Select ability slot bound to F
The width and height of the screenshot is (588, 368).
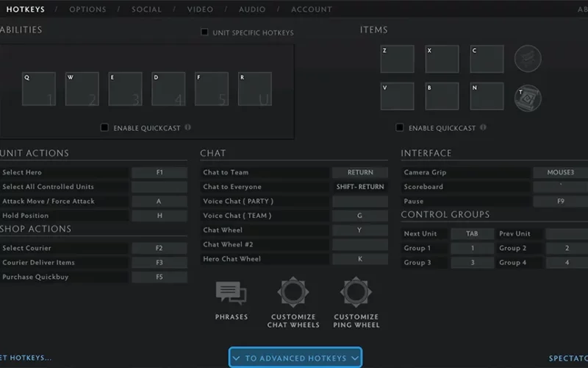pyautogui.click(x=212, y=89)
